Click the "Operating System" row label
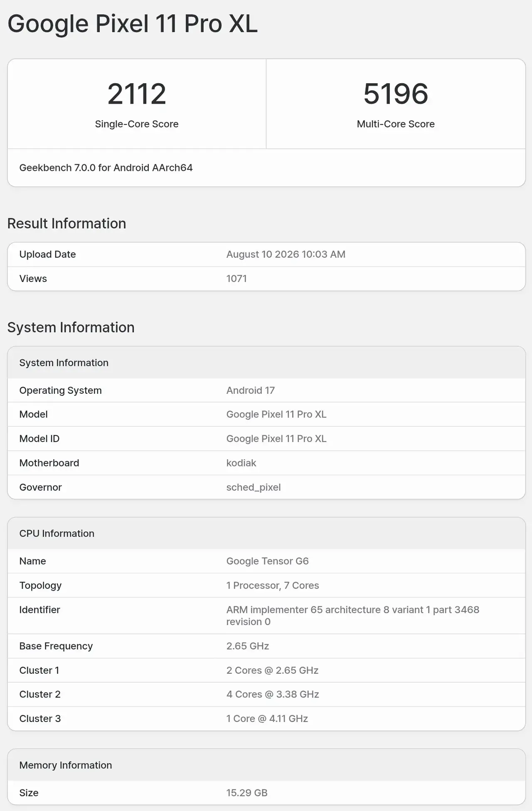 (x=60, y=391)
